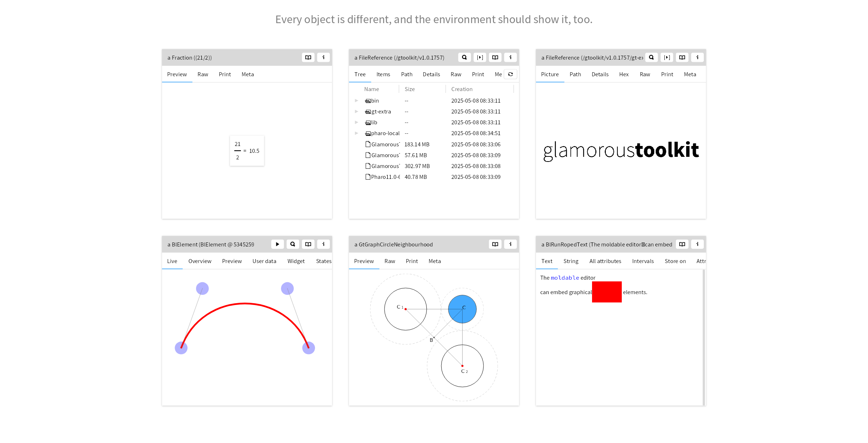Click the C2 circle in graph
868x443 pixels.
(x=462, y=366)
